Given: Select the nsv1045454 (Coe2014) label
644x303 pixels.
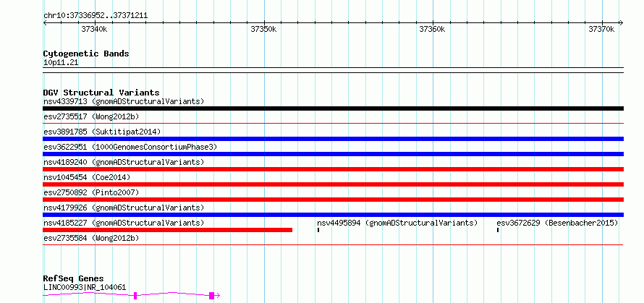Looking at the screenshot, I should pos(87,177).
